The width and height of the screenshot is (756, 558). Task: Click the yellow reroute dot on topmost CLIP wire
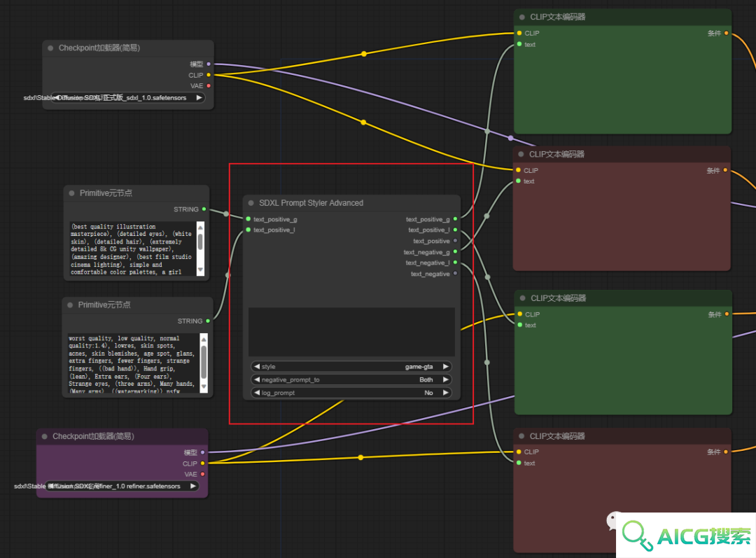coord(363,53)
